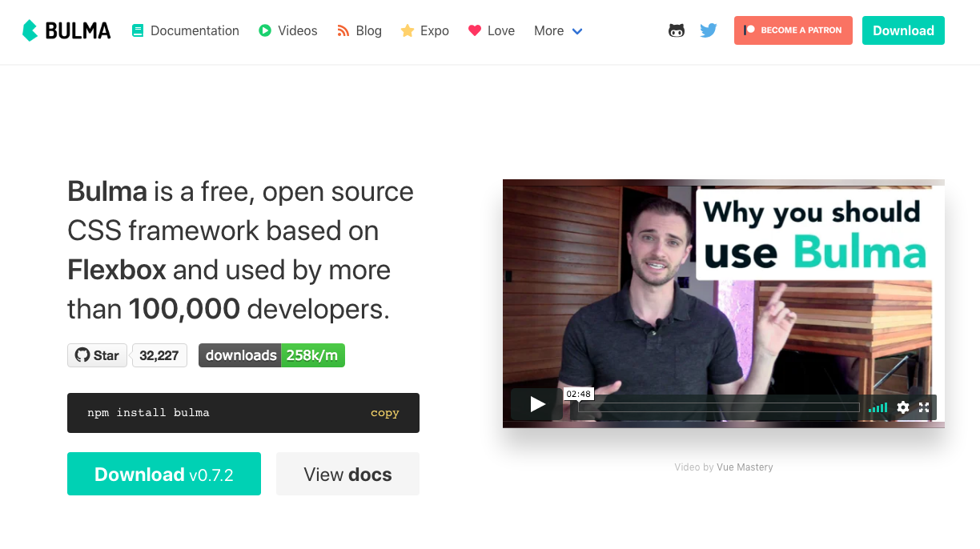This screenshot has width=980, height=549.
Task: Open the Documentation menu item
Action: tap(185, 30)
